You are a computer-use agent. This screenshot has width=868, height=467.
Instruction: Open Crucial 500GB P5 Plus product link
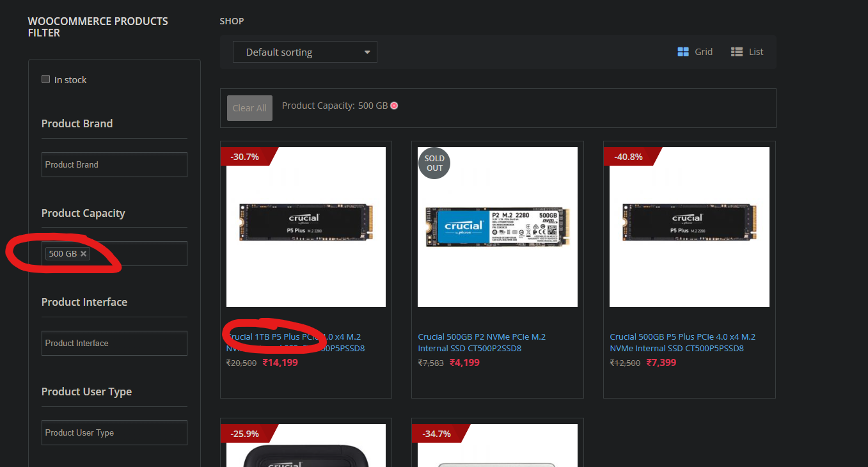point(683,342)
